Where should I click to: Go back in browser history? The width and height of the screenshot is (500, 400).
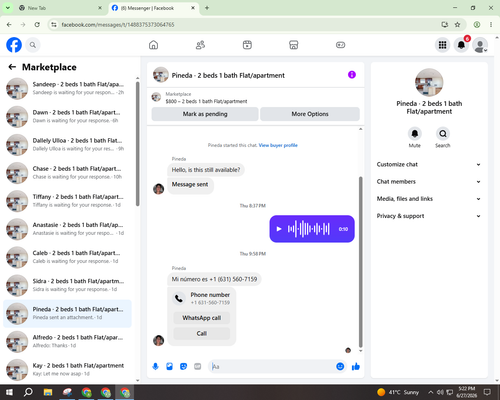pyautogui.click(x=9, y=25)
